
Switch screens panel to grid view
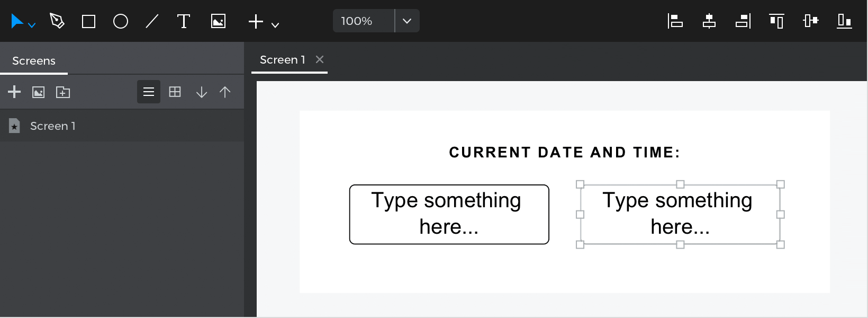point(175,92)
